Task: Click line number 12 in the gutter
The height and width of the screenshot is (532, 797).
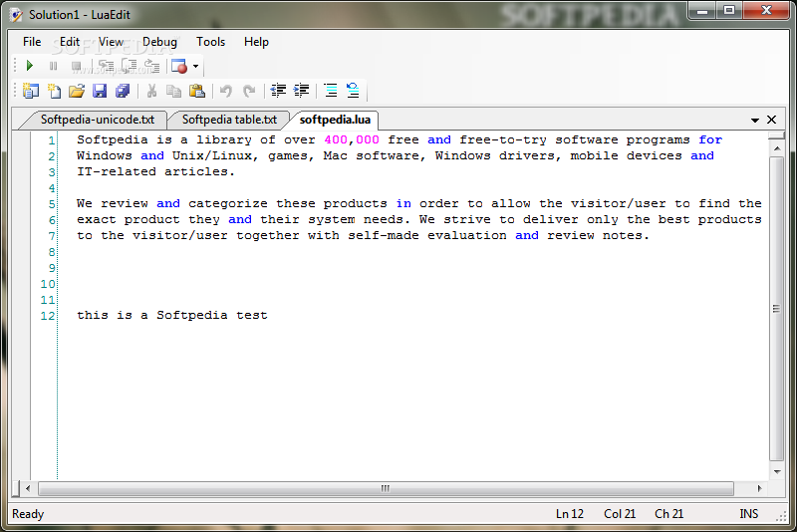Action: (x=48, y=316)
